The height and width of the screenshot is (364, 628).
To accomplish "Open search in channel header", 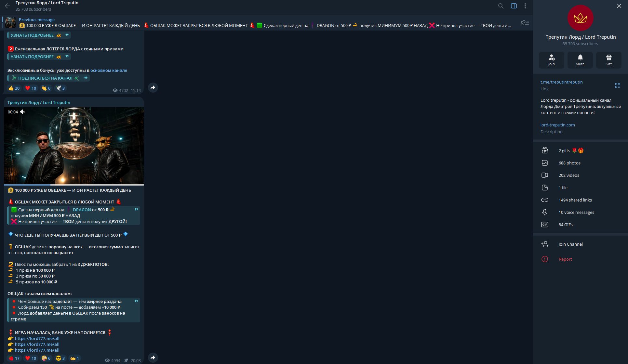I will tap(501, 6).
